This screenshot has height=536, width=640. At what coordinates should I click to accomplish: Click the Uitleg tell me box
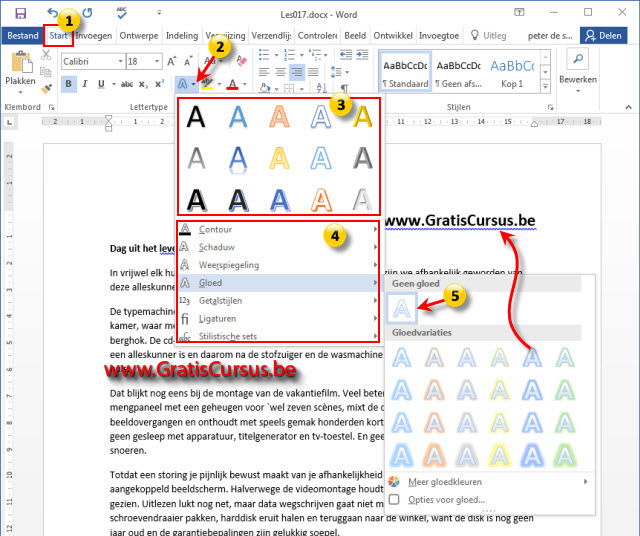(x=489, y=36)
